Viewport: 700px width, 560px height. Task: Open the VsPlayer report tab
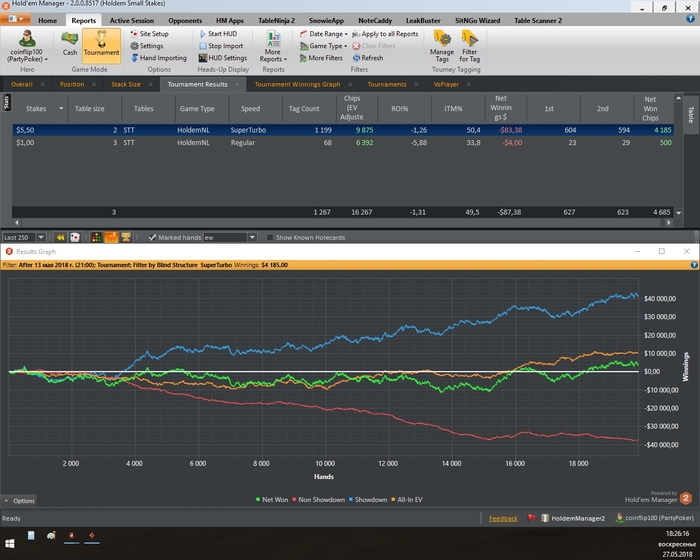[446, 84]
